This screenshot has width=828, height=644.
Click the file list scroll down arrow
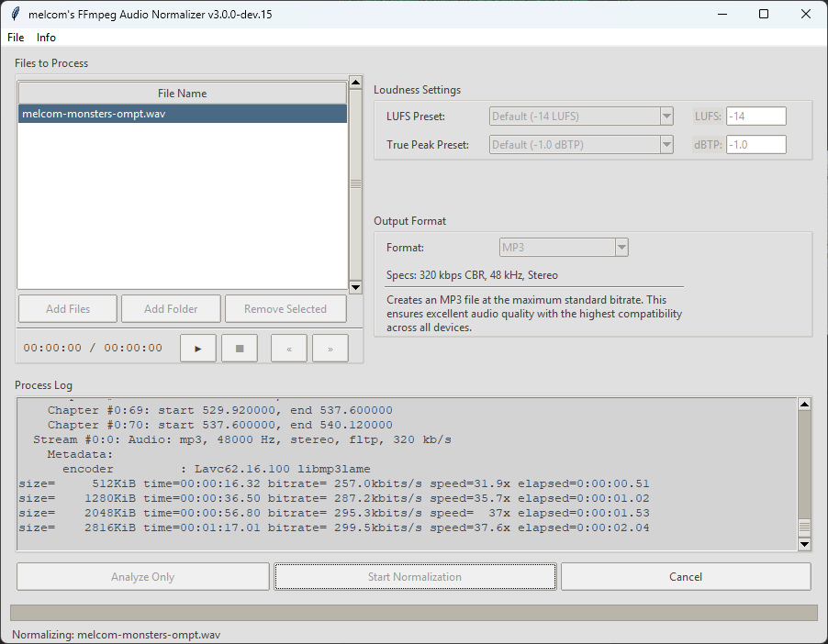[355, 287]
